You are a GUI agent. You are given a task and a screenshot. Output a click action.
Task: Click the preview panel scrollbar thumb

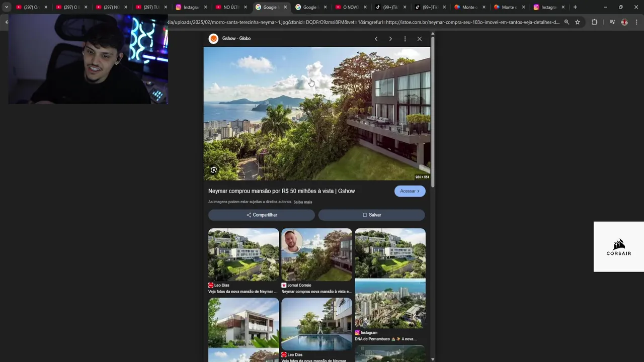click(x=433, y=112)
